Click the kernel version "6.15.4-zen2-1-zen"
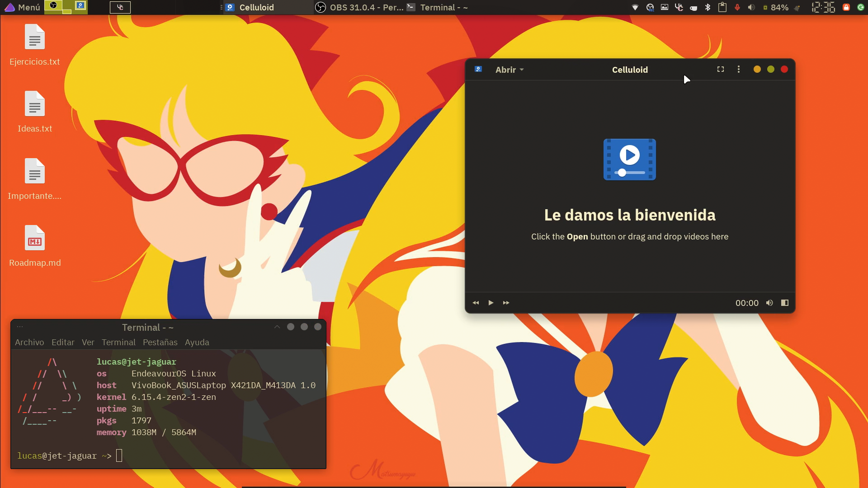The image size is (868, 488). click(x=174, y=397)
